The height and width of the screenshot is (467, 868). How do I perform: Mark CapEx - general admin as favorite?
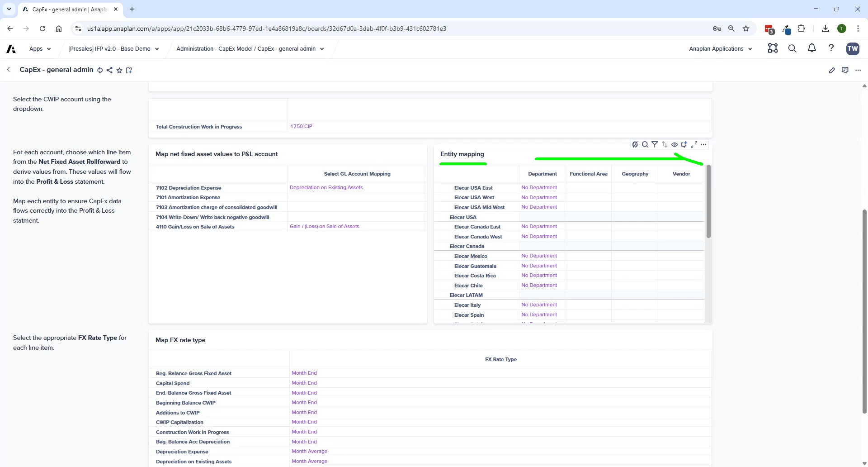[x=119, y=70]
